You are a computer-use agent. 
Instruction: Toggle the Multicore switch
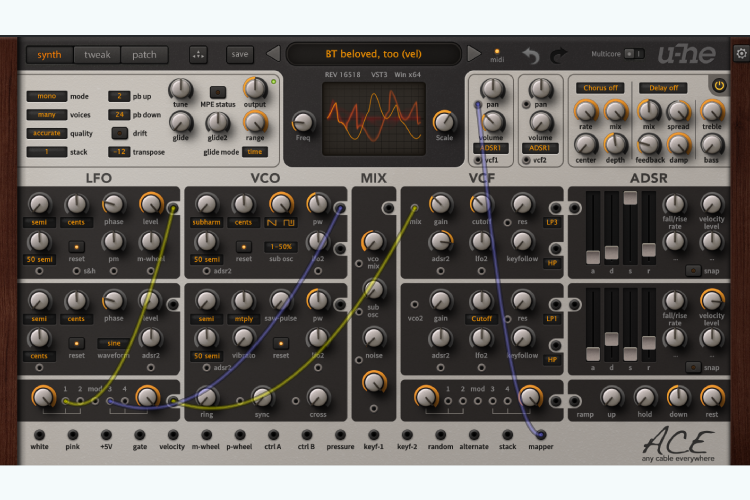pyautogui.click(x=635, y=54)
